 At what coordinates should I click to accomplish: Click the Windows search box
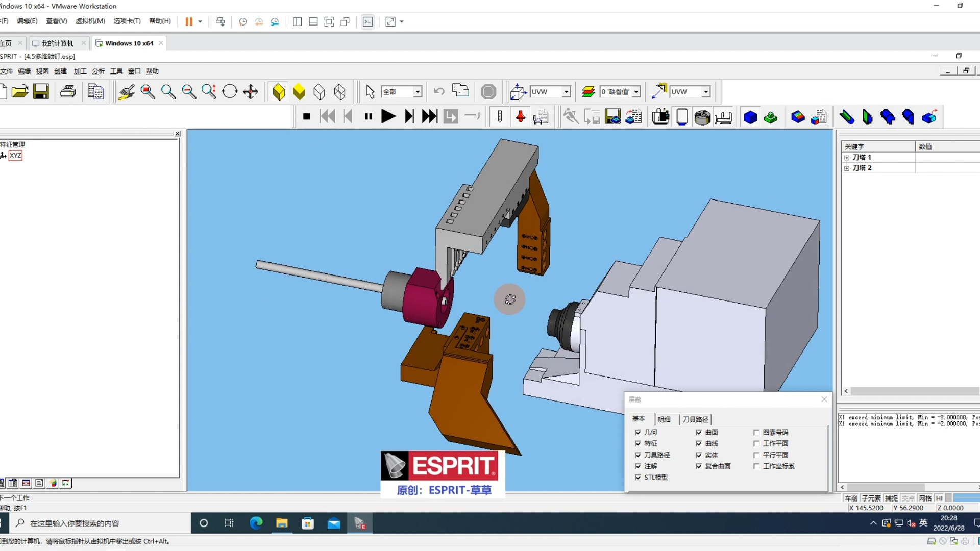coord(100,523)
